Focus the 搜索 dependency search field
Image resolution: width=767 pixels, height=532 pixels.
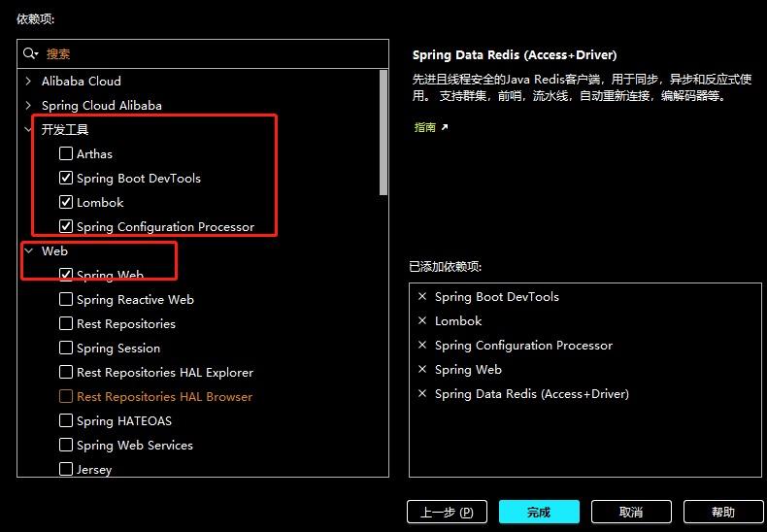(203, 53)
